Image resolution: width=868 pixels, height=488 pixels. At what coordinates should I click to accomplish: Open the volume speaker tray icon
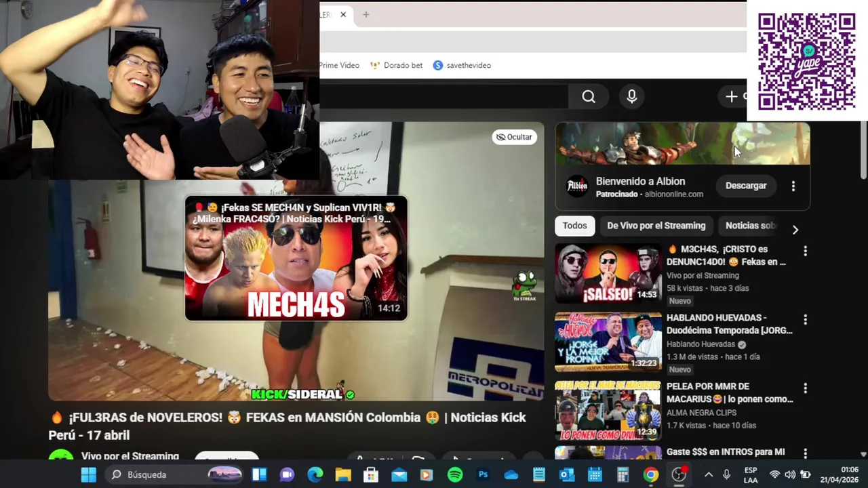(x=790, y=475)
